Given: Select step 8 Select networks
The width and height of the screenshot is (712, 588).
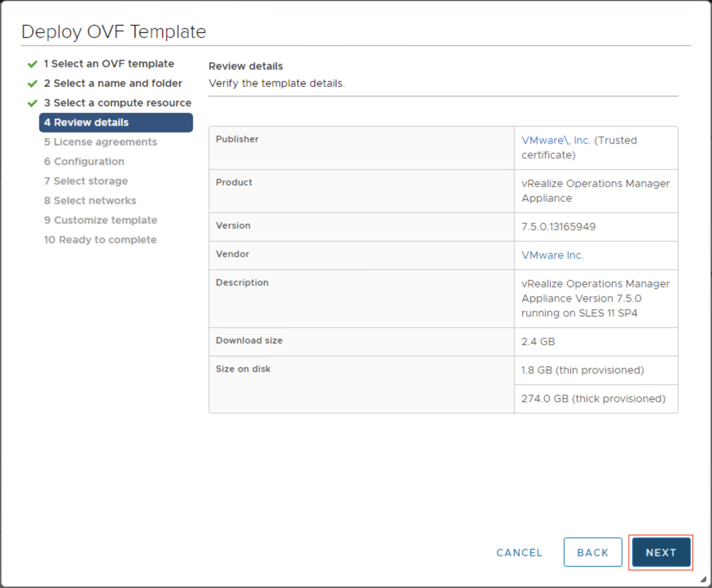Looking at the screenshot, I should tap(90, 200).
